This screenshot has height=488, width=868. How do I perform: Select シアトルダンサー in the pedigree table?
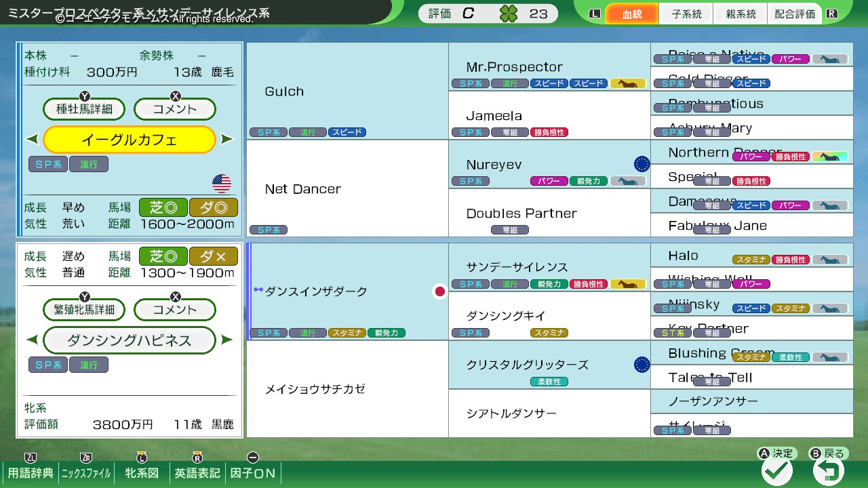click(549, 413)
